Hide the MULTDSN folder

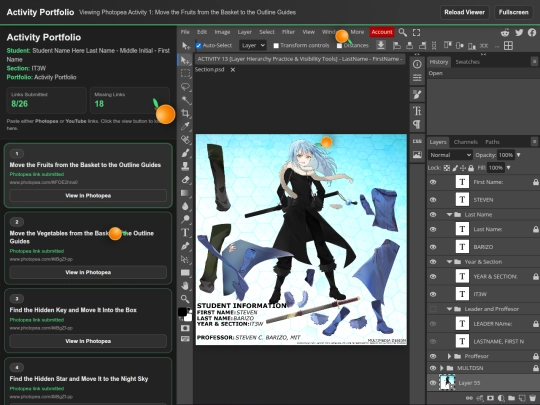[x=433, y=368]
